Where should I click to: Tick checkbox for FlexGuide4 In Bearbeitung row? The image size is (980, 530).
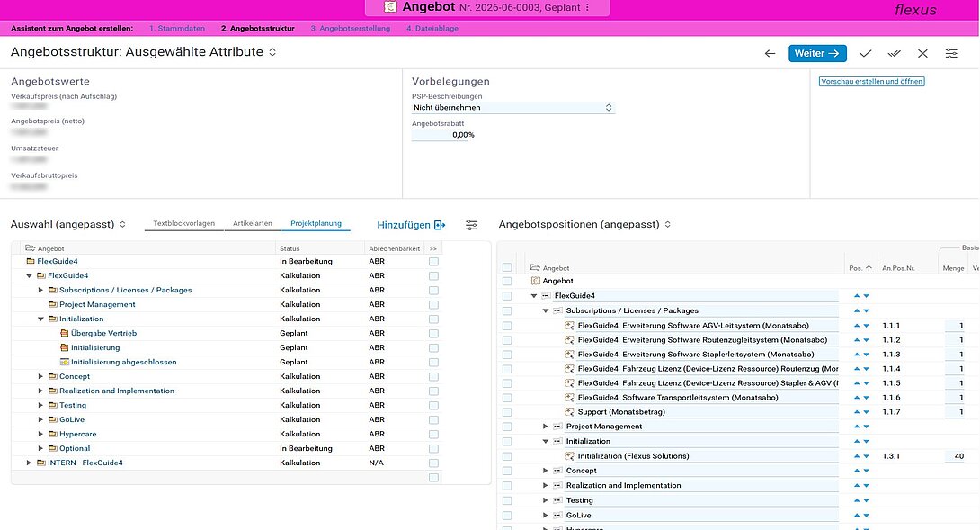(433, 262)
